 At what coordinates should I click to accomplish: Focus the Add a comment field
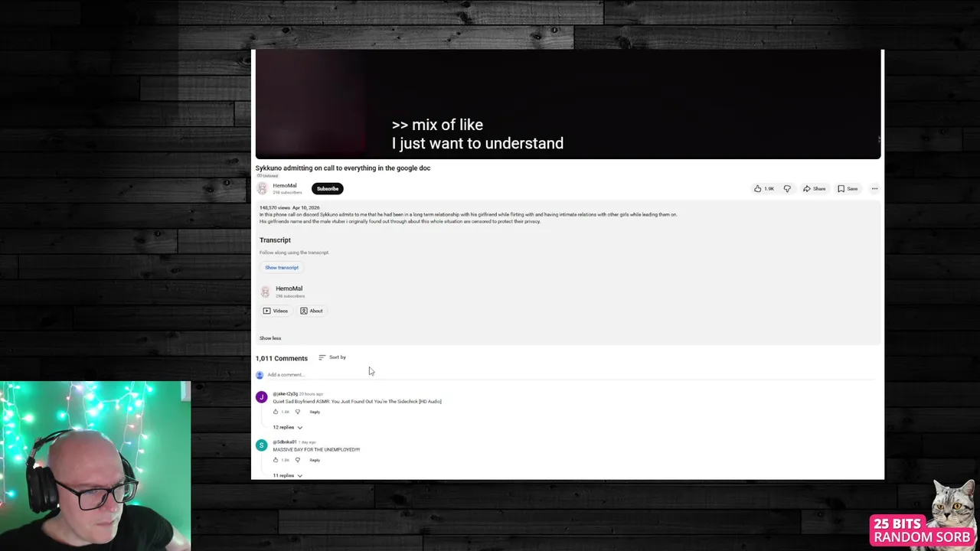click(x=570, y=375)
